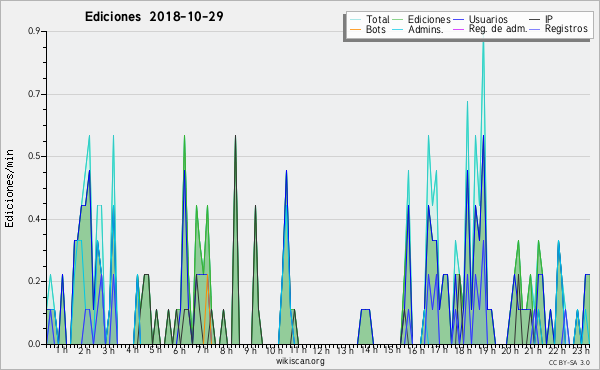Click the wikiscan.org text below the axis
This screenshot has height=370, width=600.
click(x=300, y=361)
